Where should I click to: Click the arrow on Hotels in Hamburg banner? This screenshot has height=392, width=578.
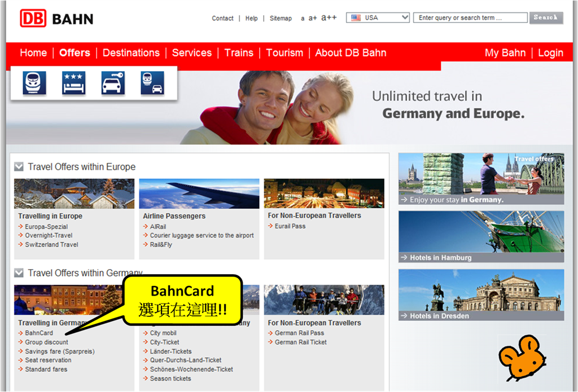pos(404,257)
